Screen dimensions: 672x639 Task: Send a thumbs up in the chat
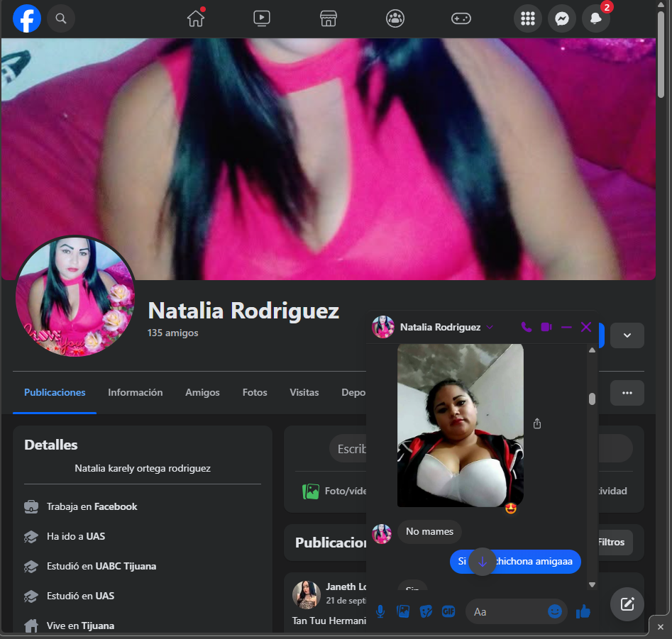(x=583, y=611)
